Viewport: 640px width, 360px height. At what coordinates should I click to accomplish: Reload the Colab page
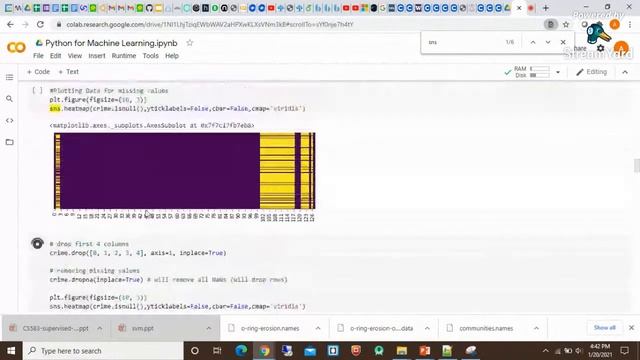point(40,24)
